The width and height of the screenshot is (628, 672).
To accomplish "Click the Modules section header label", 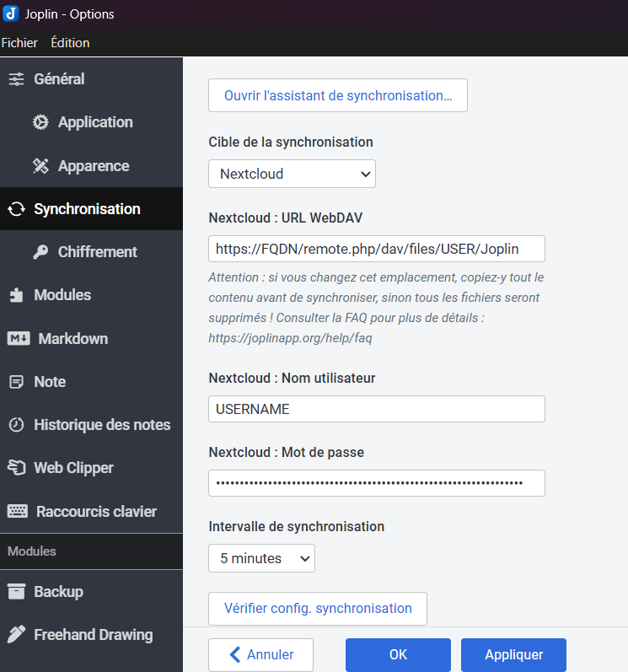I will 32,551.
